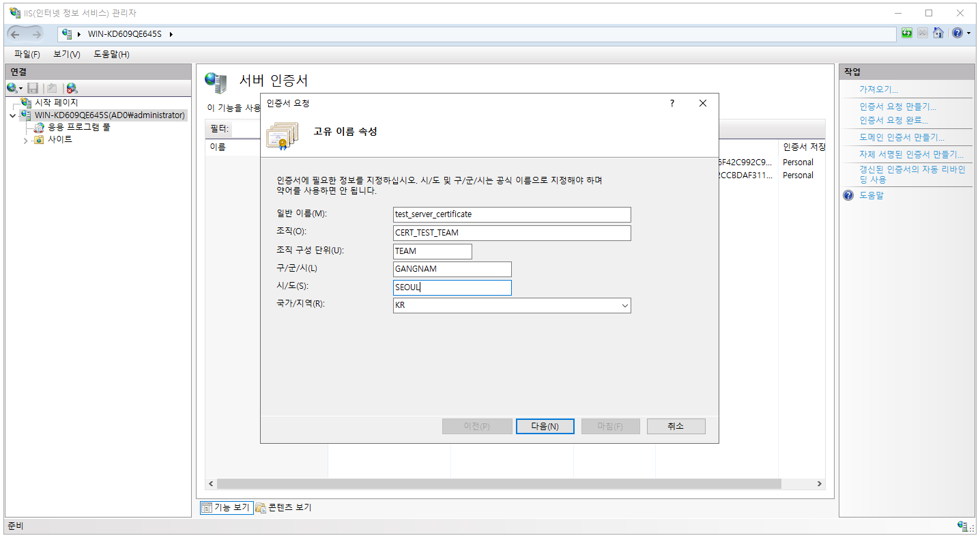Image resolution: width=980 pixels, height=538 pixels.
Task: Click the 시작 페이지 tree icon
Action: (26, 102)
